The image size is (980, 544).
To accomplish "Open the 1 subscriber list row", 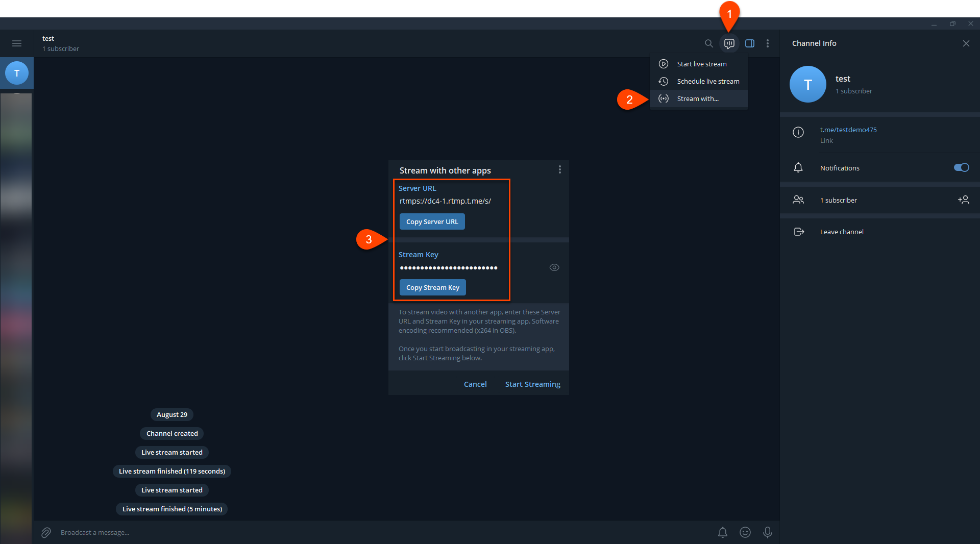I will point(879,200).
